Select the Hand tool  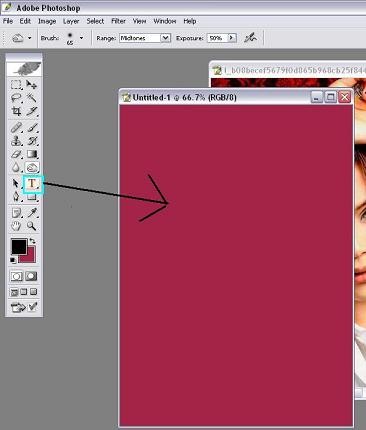[16, 226]
